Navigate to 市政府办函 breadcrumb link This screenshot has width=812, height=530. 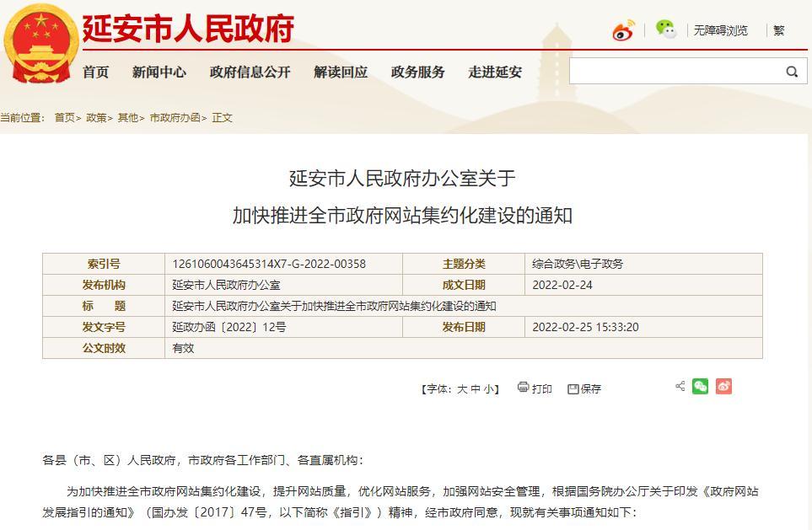(x=175, y=118)
